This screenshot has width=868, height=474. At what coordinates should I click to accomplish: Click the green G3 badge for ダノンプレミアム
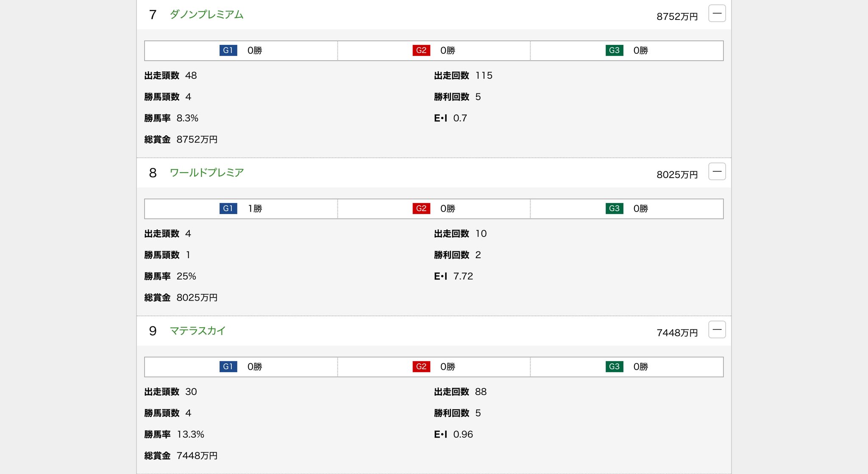pos(614,50)
